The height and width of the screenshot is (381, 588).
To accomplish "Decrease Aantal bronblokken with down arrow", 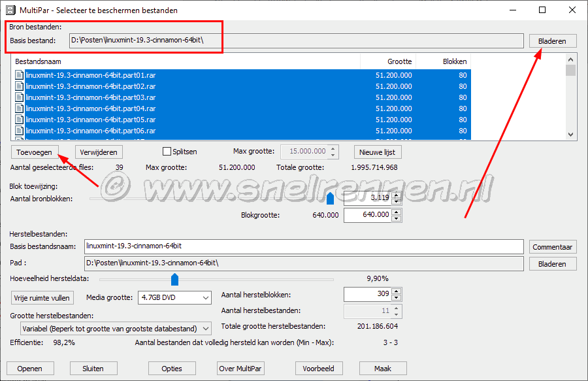I will point(397,202).
